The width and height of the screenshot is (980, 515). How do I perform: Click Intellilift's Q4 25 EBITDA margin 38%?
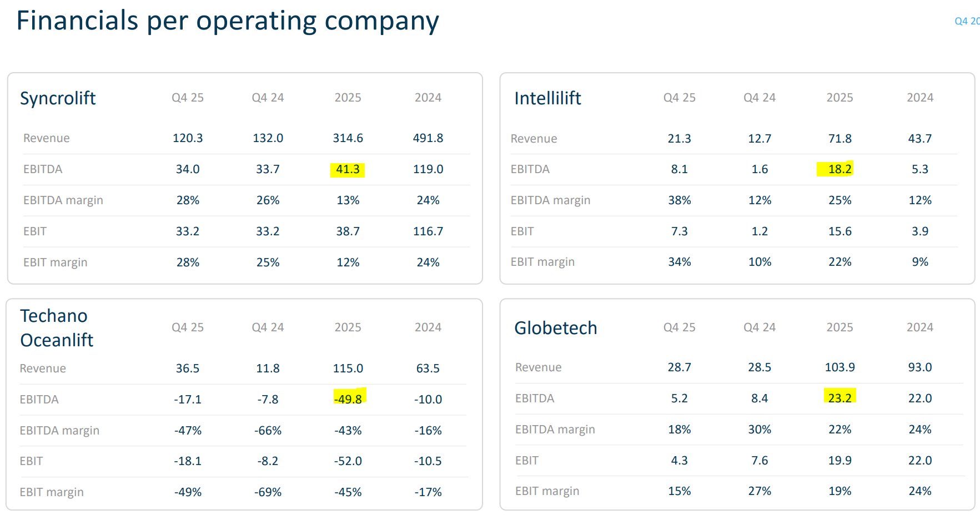679,200
